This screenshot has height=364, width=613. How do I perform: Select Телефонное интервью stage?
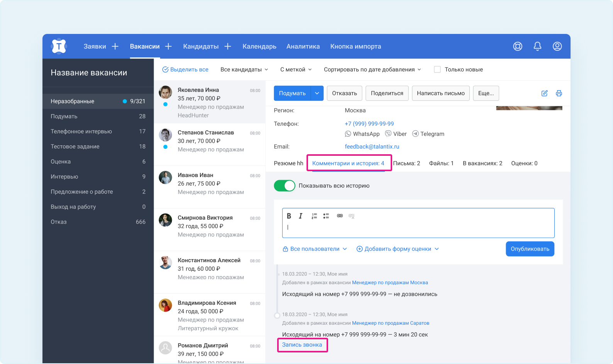coord(98,131)
